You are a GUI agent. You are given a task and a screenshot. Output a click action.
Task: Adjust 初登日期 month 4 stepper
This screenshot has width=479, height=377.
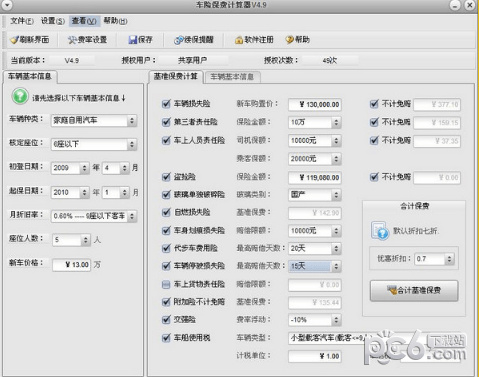(124, 168)
